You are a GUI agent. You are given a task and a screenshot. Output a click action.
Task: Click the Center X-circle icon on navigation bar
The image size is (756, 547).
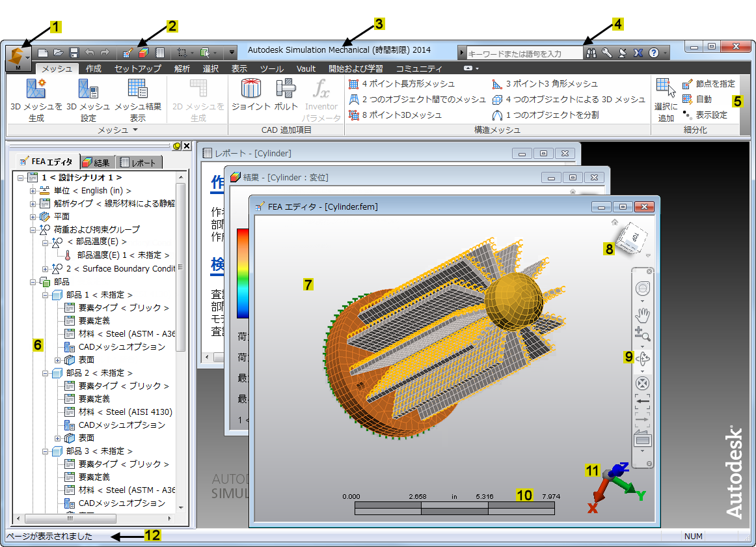coord(642,384)
